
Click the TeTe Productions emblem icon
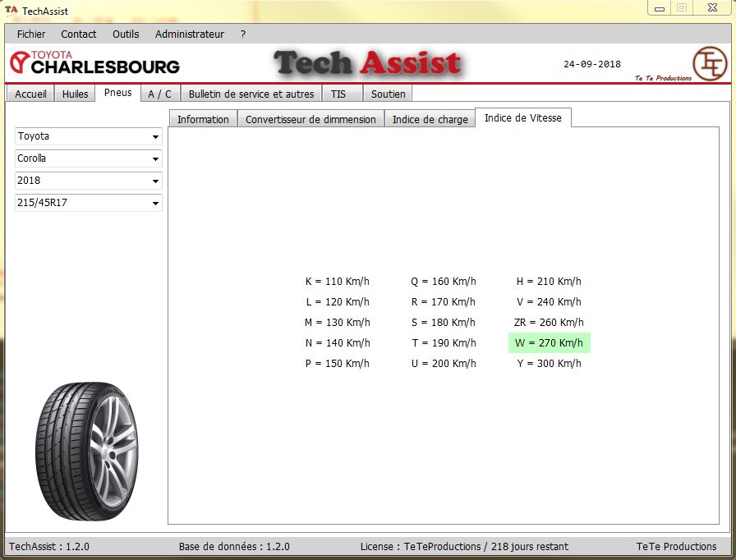(709, 63)
